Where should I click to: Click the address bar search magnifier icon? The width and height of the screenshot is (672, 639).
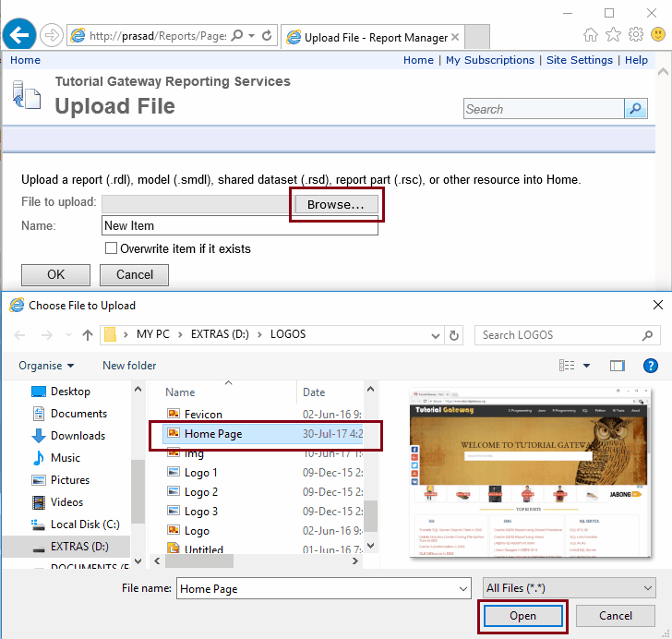coord(236,35)
